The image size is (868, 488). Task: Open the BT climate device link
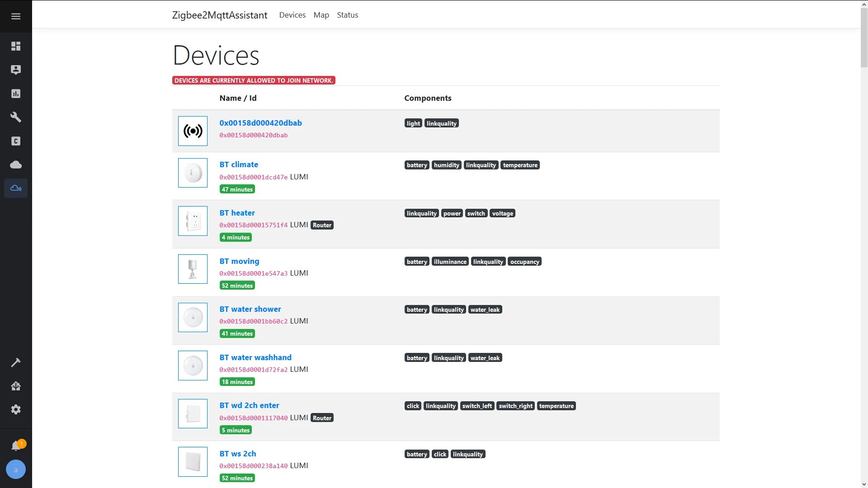[x=239, y=164]
